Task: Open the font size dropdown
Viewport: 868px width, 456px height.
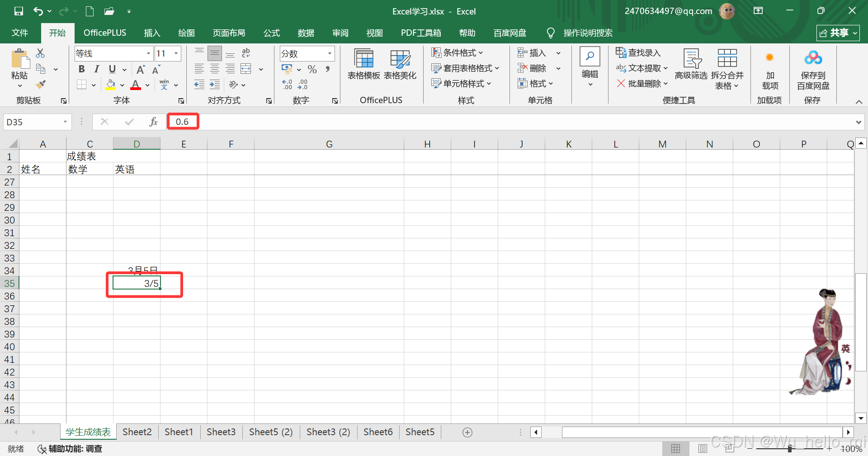Action: 176,53
